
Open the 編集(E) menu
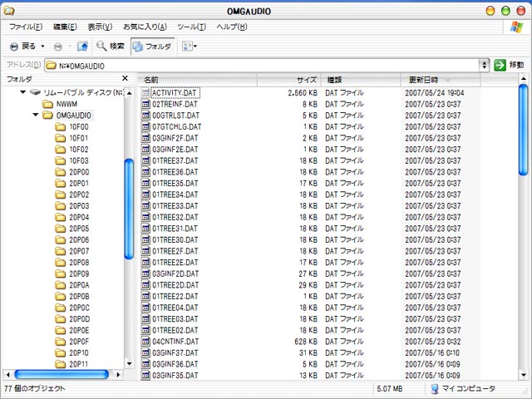click(x=65, y=27)
